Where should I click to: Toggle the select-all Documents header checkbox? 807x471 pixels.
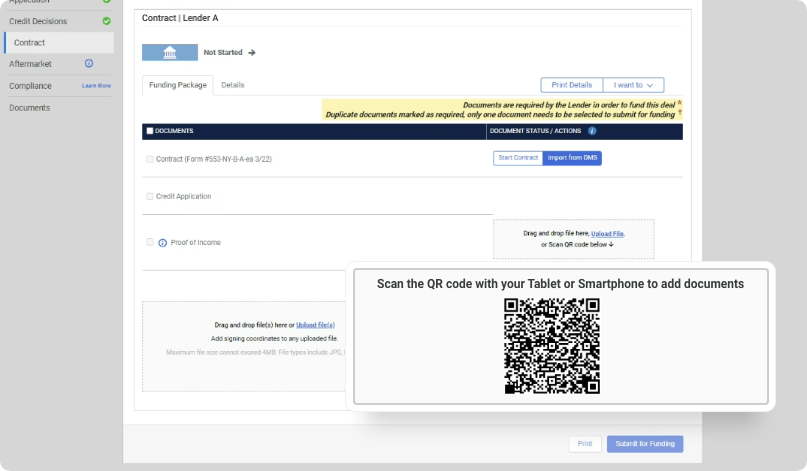150,131
